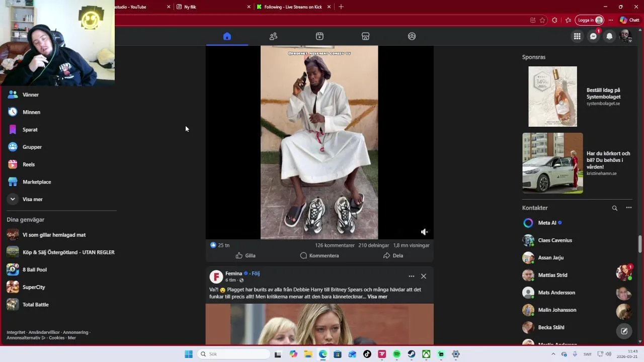Open the Edge settings three-dot menu
Screen dimensions: 644x362
pyautogui.click(x=611, y=20)
